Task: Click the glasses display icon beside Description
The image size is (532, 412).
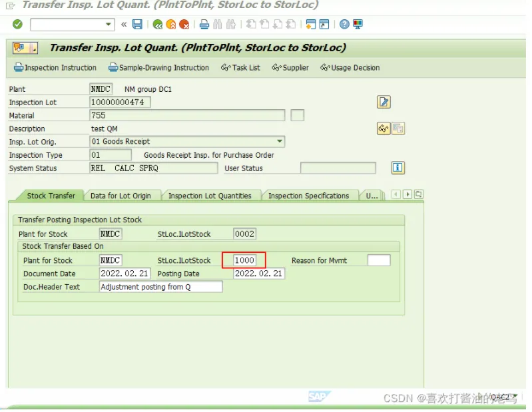Action: tap(384, 129)
